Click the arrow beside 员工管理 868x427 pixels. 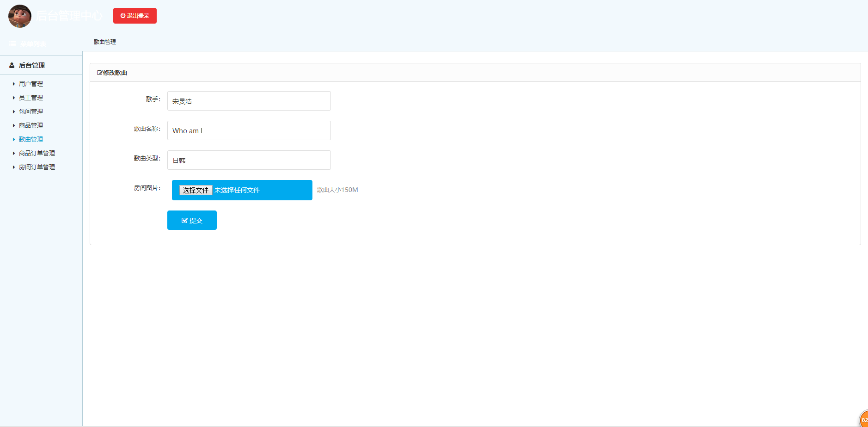pos(14,98)
